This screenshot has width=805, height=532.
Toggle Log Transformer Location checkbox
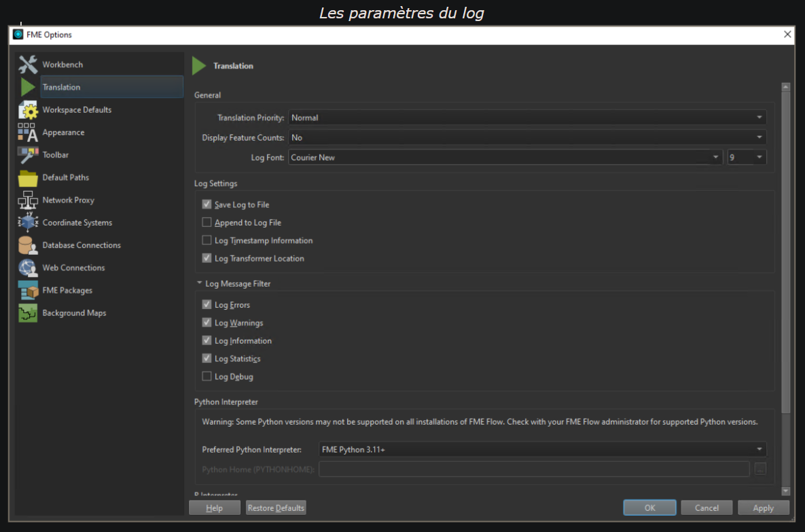[x=207, y=258]
